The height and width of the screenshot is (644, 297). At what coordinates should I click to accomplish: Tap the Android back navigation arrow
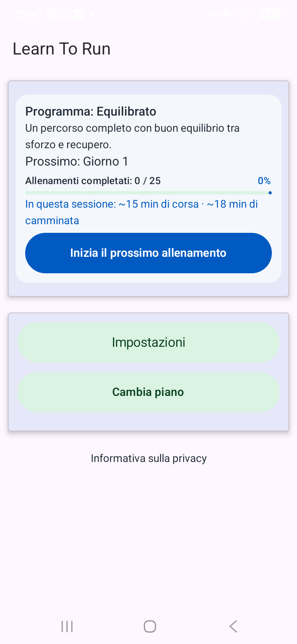[x=233, y=626]
